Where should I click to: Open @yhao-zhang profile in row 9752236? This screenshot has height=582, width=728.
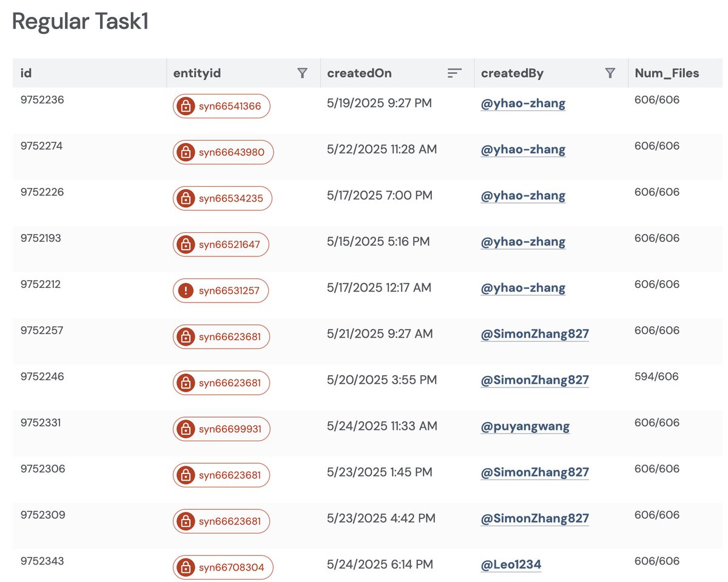click(523, 104)
